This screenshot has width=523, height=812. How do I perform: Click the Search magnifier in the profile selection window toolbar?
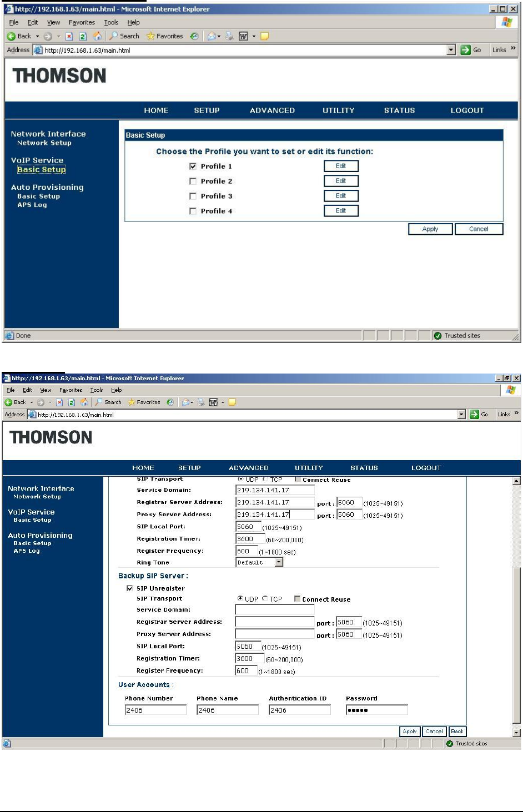(x=113, y=36)
